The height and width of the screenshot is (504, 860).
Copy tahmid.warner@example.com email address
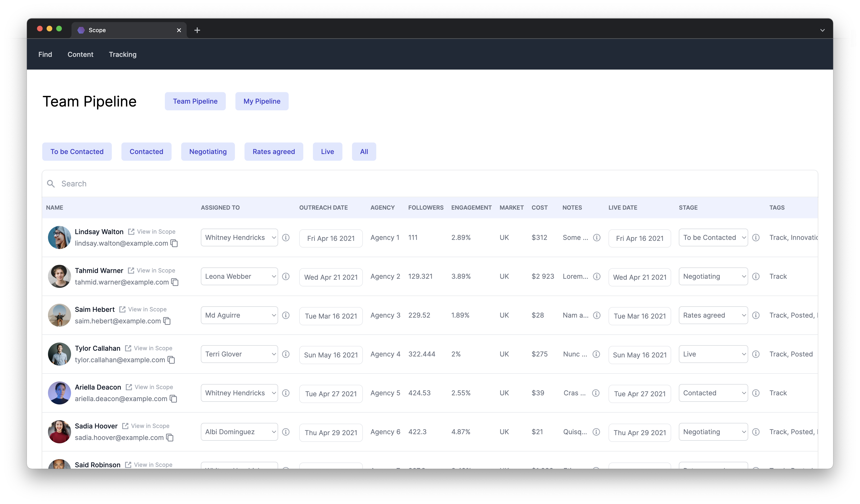pyautogui.click(x=175, y=282)
